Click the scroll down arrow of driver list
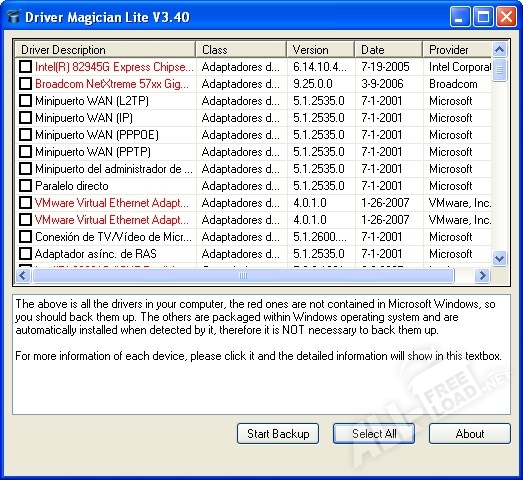The width and height of the screenshot is (523, 480). [x=499, y=258]
